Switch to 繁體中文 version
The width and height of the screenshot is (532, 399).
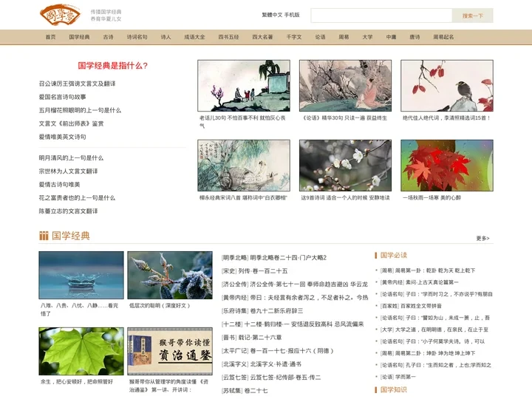click(272, 15)
